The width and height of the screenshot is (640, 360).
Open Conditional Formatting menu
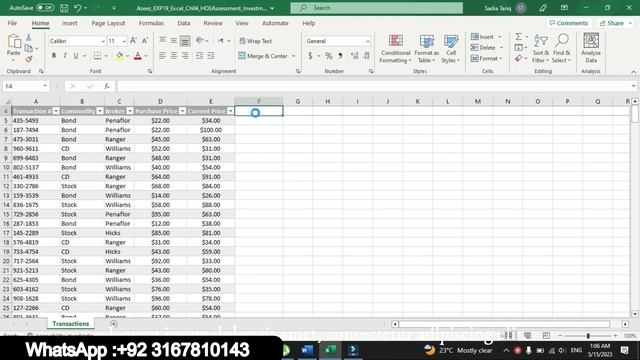395,49
